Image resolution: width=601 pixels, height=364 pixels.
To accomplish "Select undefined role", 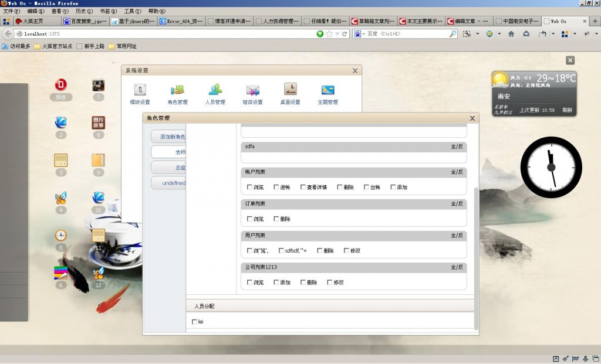I will [168, 183].
